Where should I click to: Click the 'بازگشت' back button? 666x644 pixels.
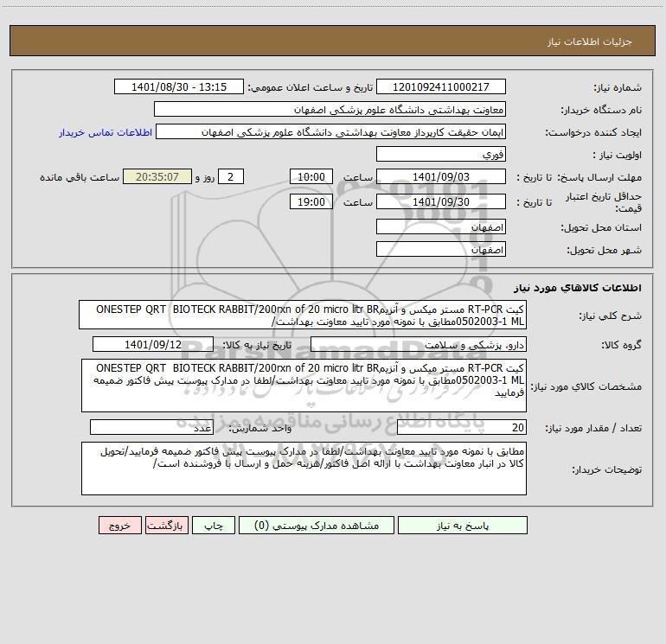pos(166,526)
